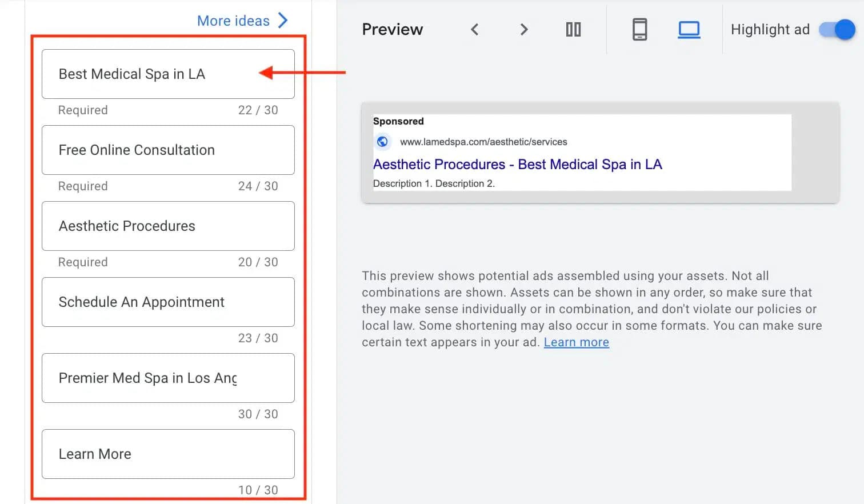Show the previous ad preview

point(474,30)
